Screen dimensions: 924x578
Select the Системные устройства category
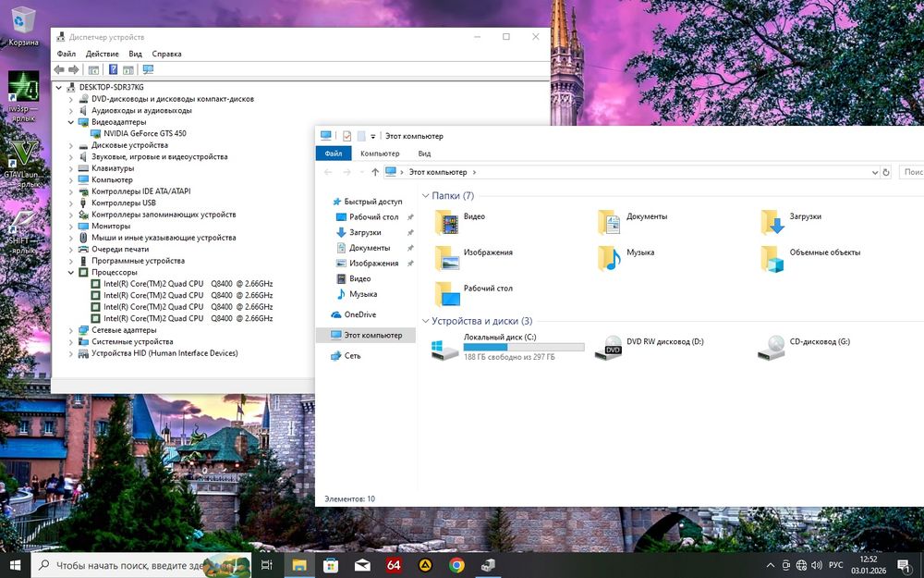pyautogui.click(x=132, y=341)
